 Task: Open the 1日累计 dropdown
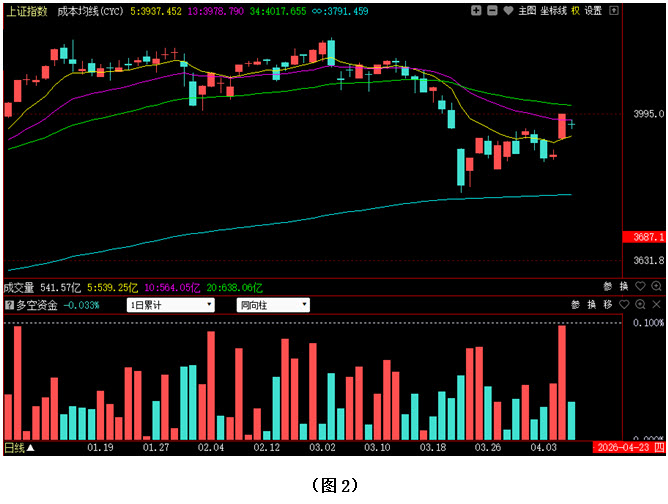pos(171,305)
